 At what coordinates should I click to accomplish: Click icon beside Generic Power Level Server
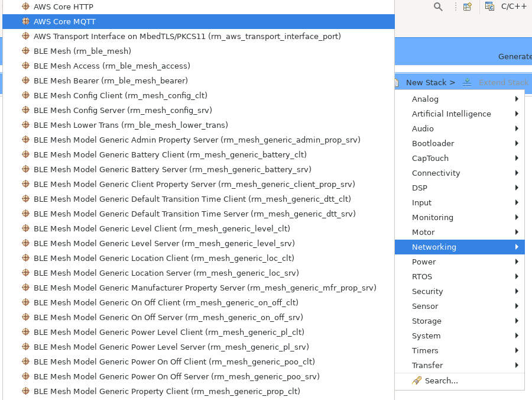click(x=25, y=347)
